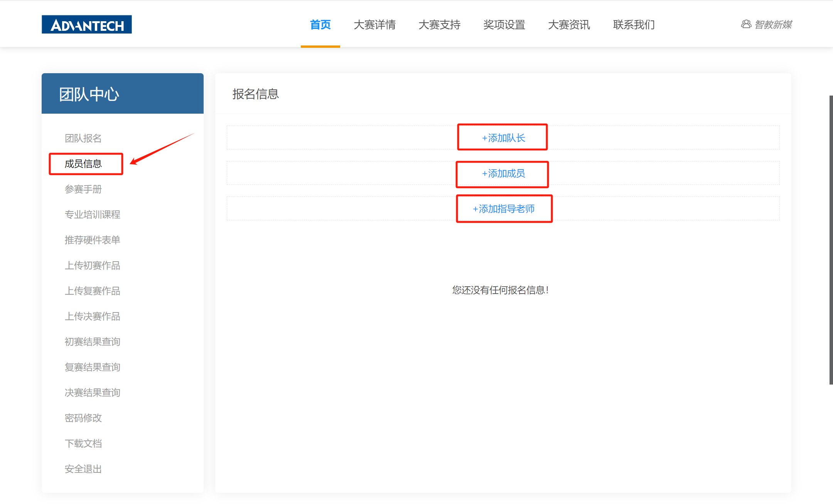Click the 团队中心 sidebar header
Viewport: 833px width, 504px height.
[x=123, y=94]
